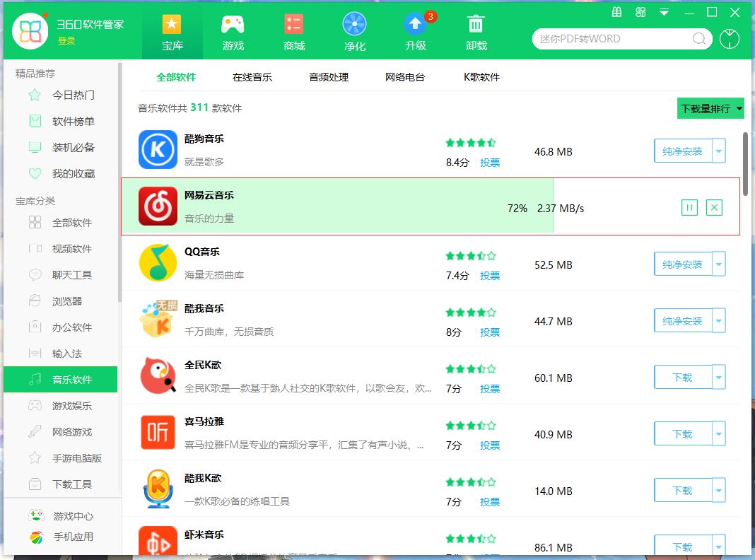Expand the install options arrow next to 酷狗音乐
This screenshot has width=755, height=560.
(720, 151)
